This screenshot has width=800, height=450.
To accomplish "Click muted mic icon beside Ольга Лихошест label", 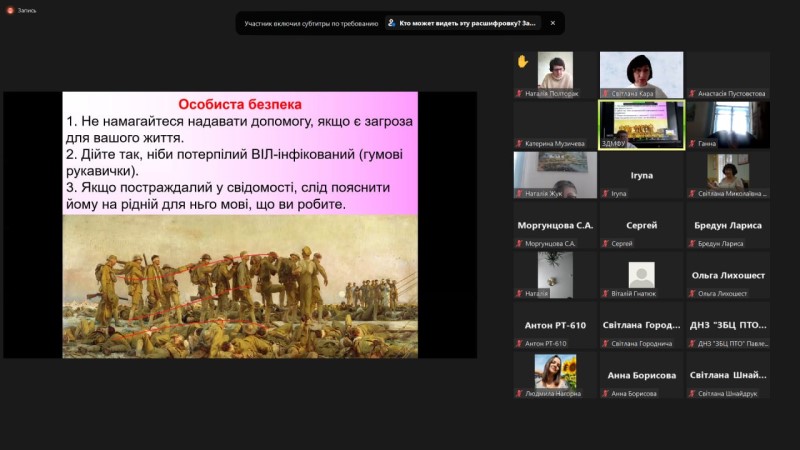I will tap(692, 293).
